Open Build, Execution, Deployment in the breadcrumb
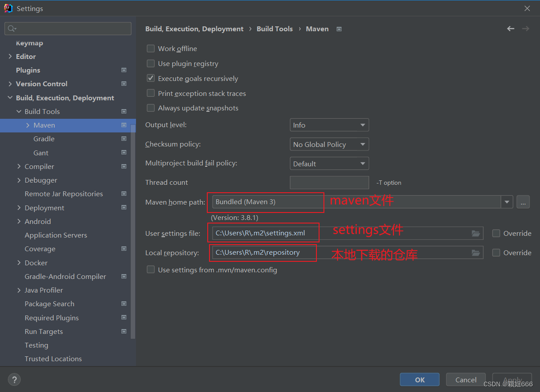Image resolution: width=540 pixels, height=392 pixels. (x=195, y=29)
